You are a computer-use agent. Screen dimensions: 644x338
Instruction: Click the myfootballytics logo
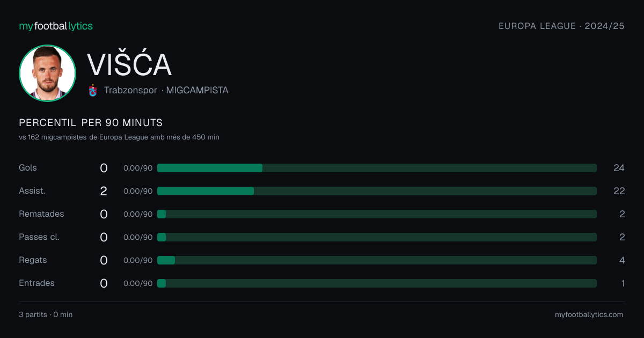[x=56, y=26]
